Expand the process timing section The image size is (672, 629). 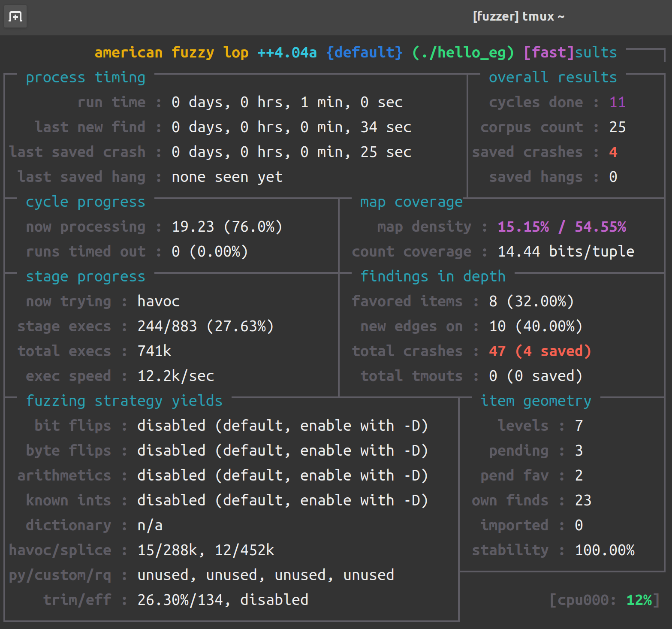pyautogui.click(x=85, y=77)
